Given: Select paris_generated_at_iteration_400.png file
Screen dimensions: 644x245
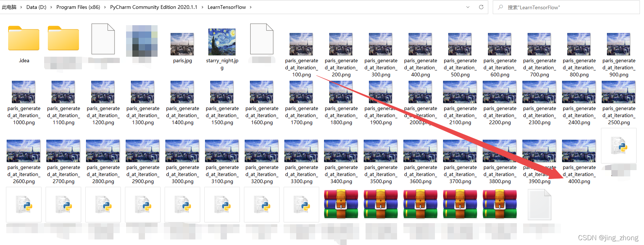Looking at the screenshot, I should coord(420,55).
